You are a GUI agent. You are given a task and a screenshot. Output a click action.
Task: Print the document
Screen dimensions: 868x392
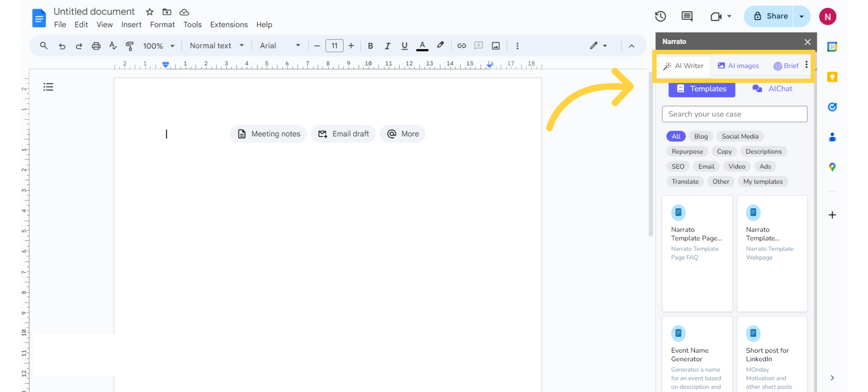[x=96, y=46]
